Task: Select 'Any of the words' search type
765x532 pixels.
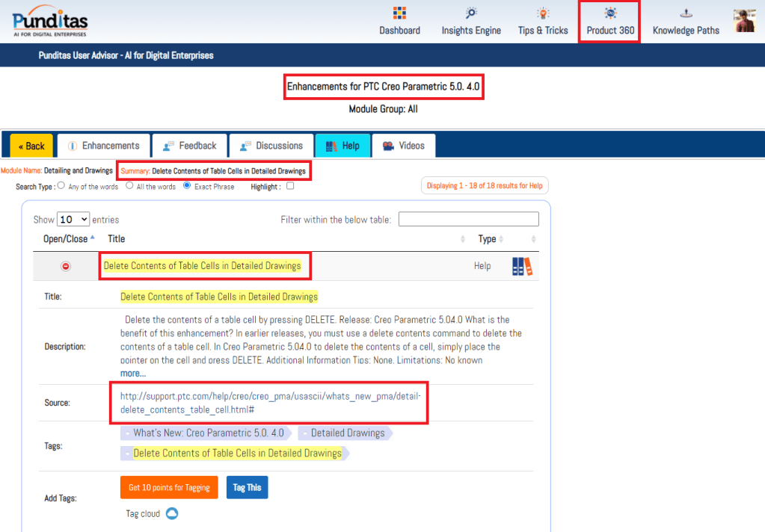Action: pos(61,186)
